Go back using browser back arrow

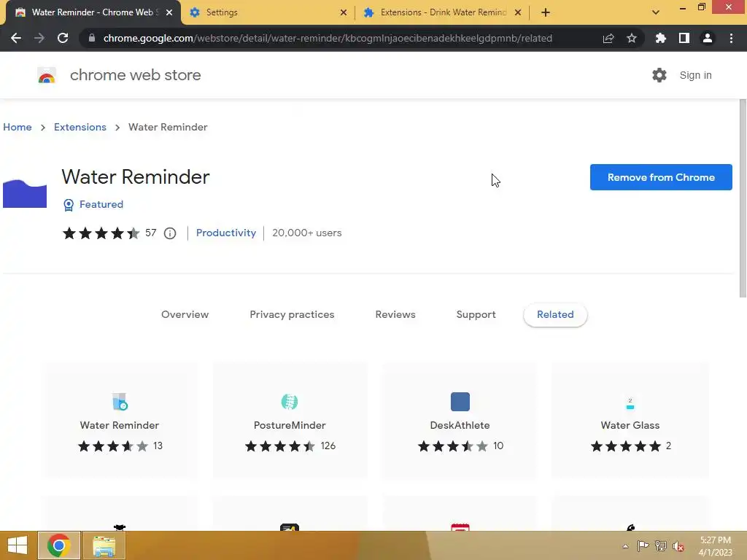[16, 38]
